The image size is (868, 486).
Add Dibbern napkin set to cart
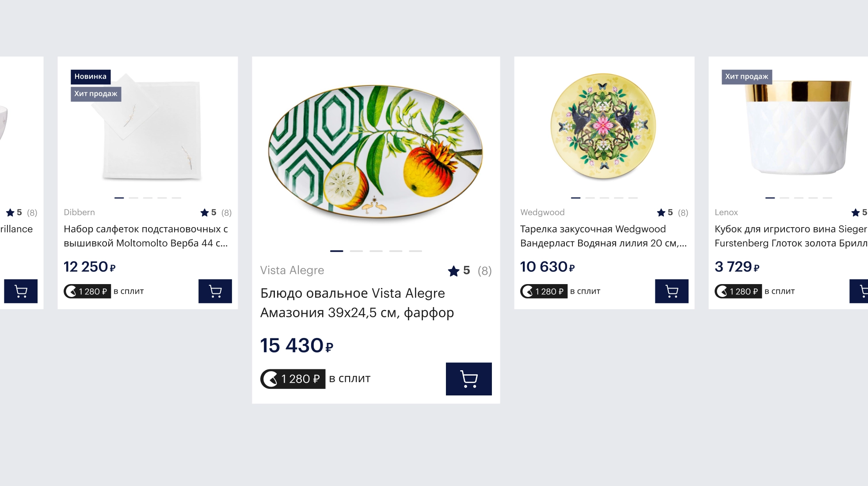pyautogui.click(x=215, y=291)
